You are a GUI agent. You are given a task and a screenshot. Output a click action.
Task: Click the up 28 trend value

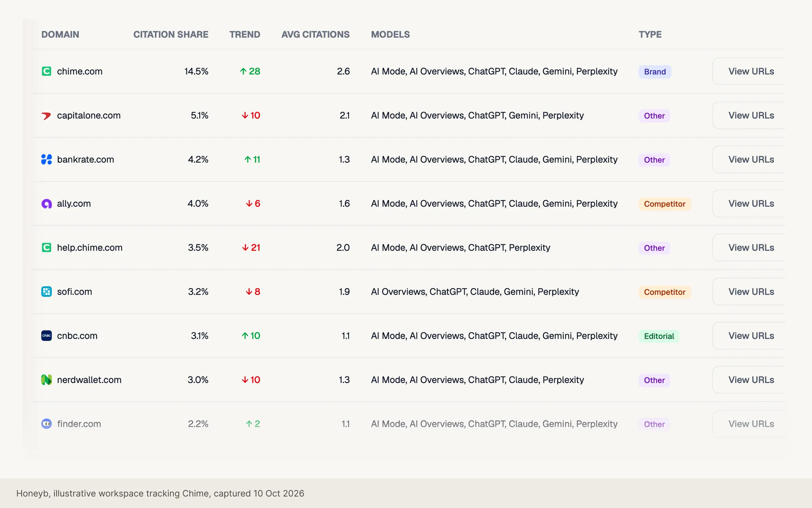tap(250, 71)
